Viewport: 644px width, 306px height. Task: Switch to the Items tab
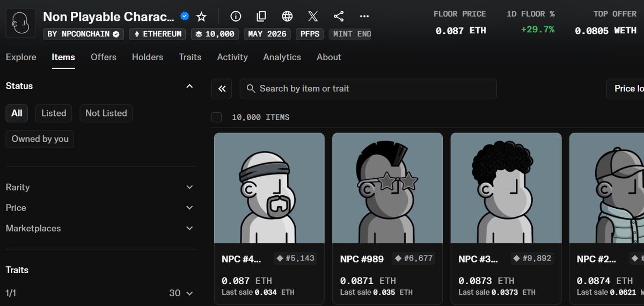click(63, 57)
